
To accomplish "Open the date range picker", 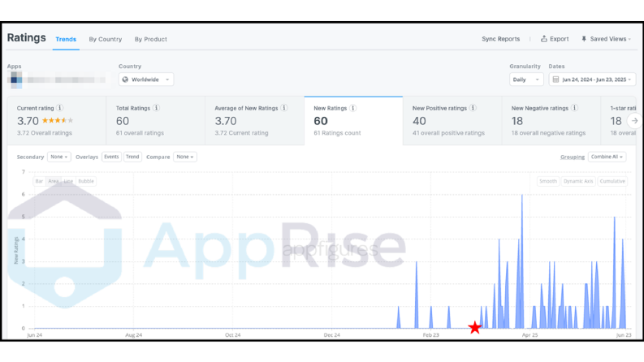I will click(x=592, y=80).
